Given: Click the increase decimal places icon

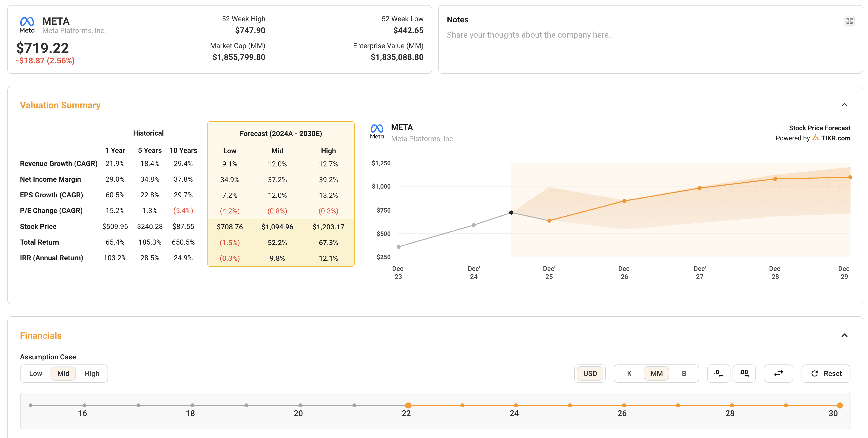Looking at the screenshot, I should [x=744, y=373].
